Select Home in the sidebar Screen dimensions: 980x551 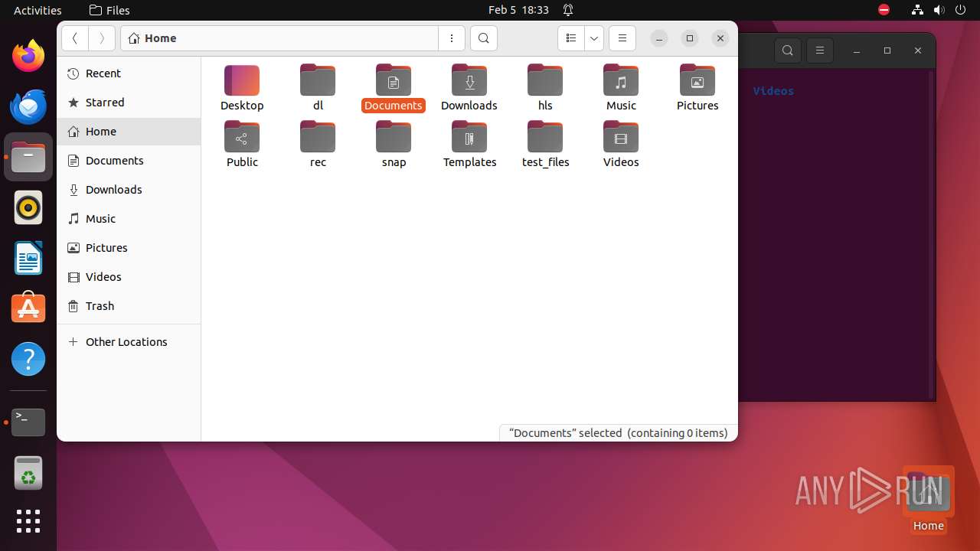(129, 132)
